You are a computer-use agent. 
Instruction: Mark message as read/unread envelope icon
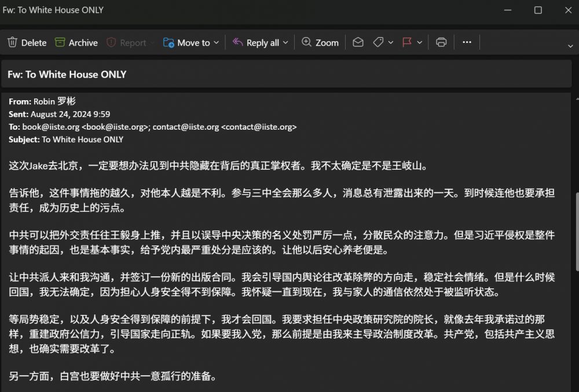(x=358, y=42)
